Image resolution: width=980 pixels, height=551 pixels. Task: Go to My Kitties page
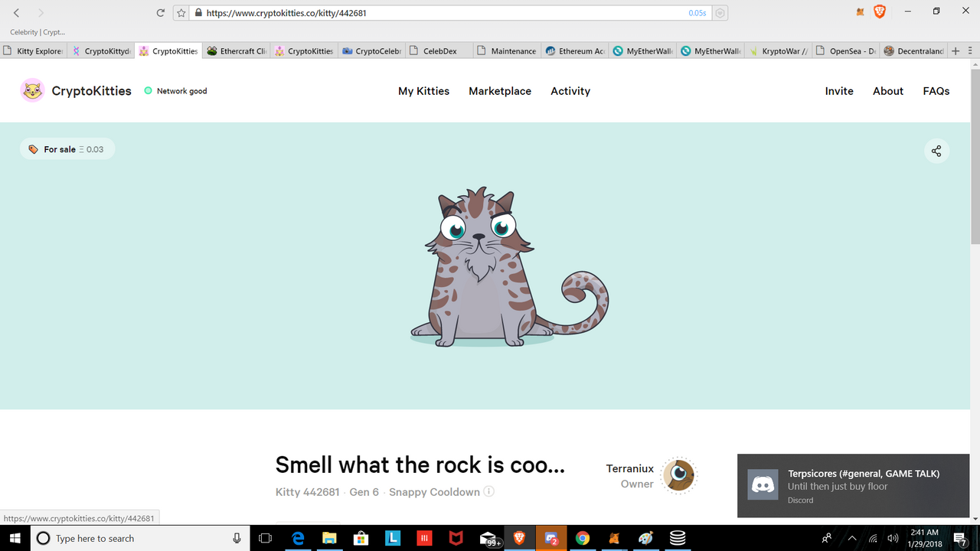[423, 91]
